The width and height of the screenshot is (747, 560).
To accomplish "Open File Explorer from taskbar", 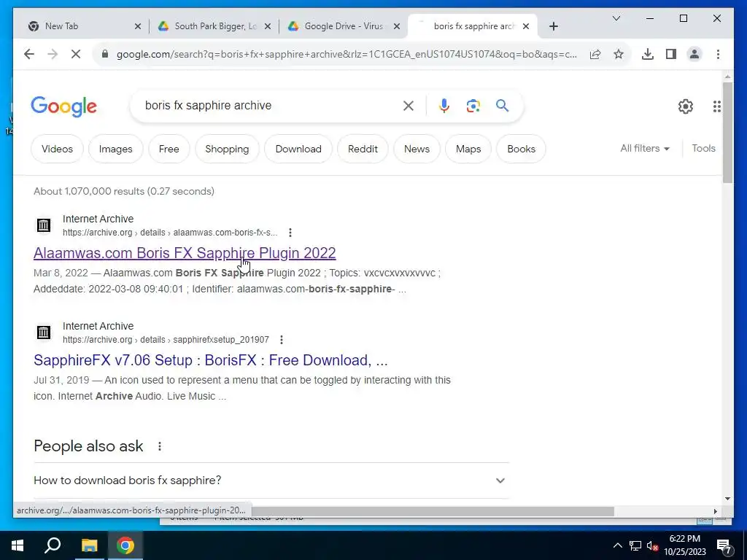I will tap(89, 545).
